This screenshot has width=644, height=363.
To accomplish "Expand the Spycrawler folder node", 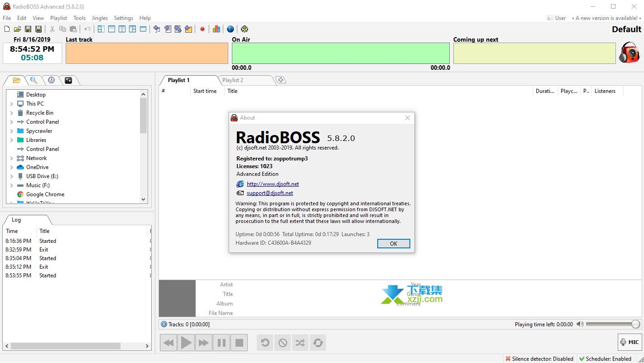I will point(11,131).
